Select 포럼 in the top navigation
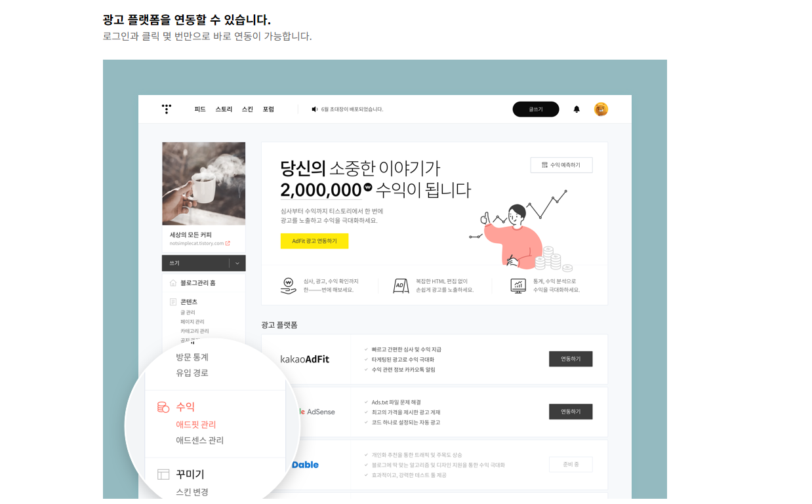Image resolution: width=812 pixels, height=504 pixels. pyautogui.click(x=268, y=109)
